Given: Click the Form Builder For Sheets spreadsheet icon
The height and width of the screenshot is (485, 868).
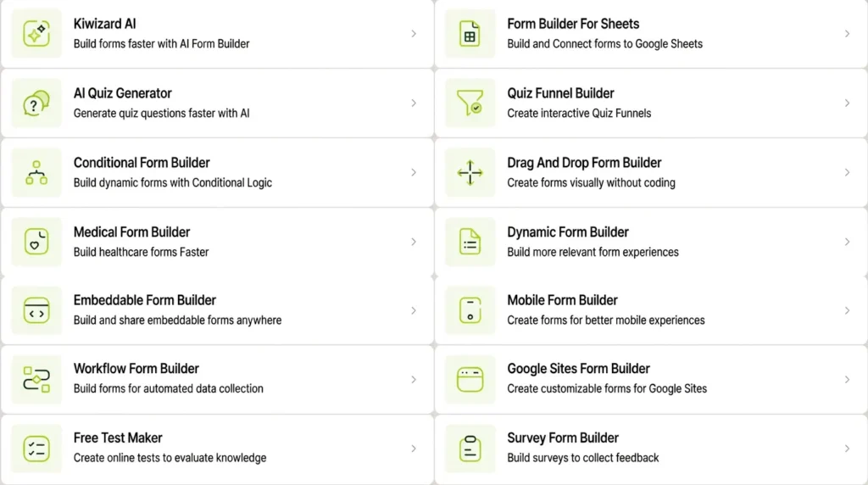Looking at the screenshot, I should [470, 33].
